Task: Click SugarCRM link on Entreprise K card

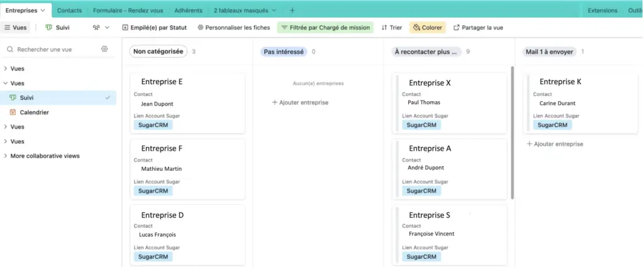Action: (552, 125)
